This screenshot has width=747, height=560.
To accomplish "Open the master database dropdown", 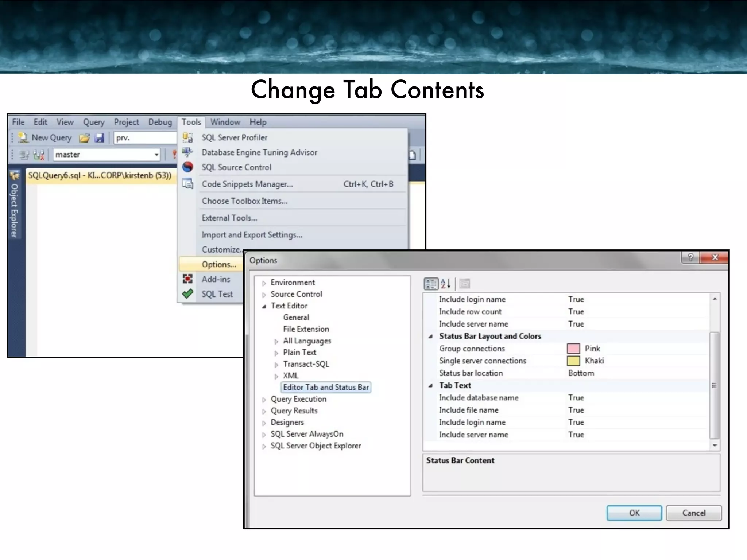I will pos(156,155).
